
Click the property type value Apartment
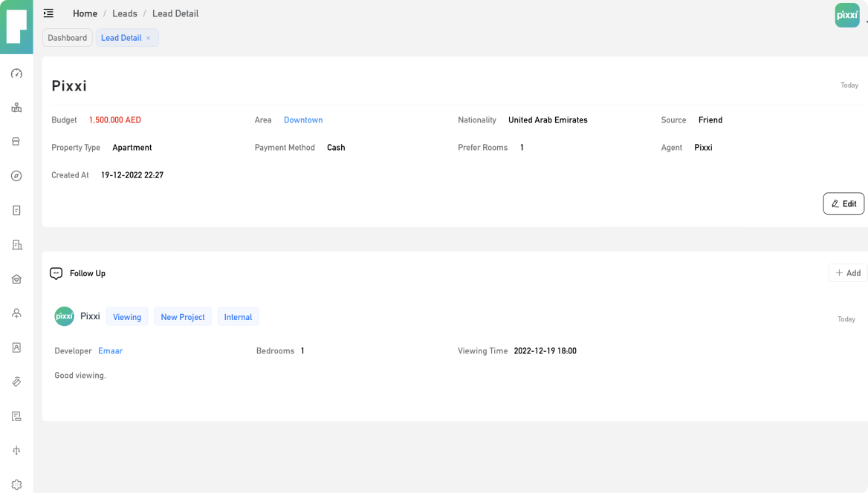132,148
